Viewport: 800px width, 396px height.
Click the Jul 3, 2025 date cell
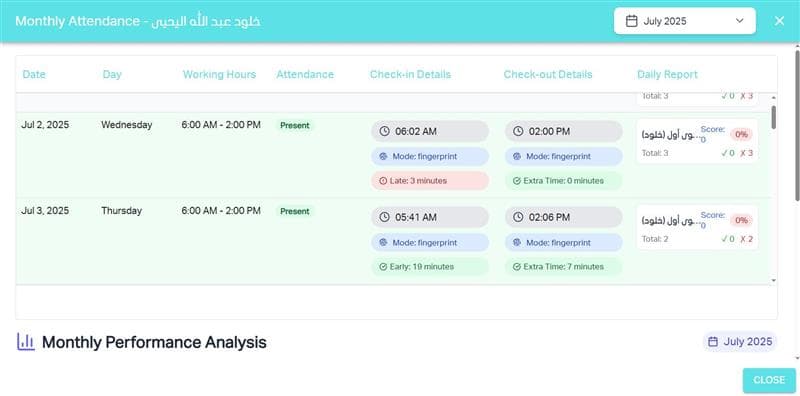(x=45, y=210)
